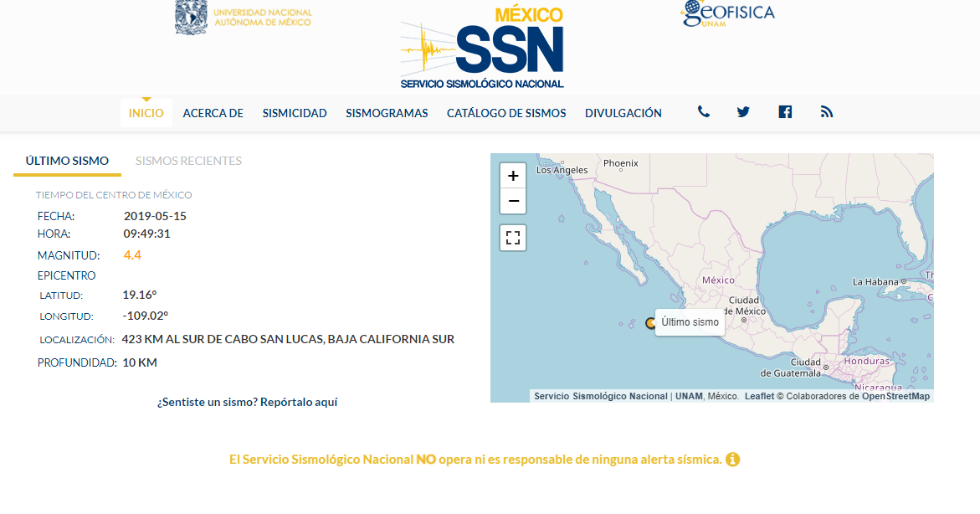Click the EPICENTRO label
The image size is (980, 514).
(66, 275)
